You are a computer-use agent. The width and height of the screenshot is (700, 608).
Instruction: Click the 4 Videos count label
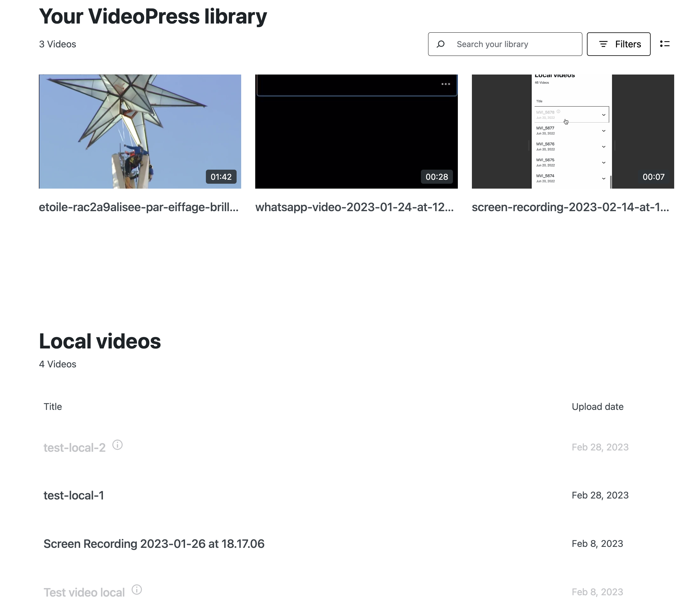point(58,364)
